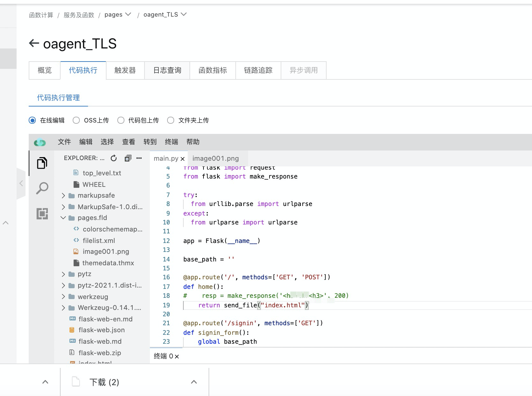The height and width of the screenshot is (396, 532).
Task: Go back using arrow beside oagent_TLS
Action: (x=34, y=43)
